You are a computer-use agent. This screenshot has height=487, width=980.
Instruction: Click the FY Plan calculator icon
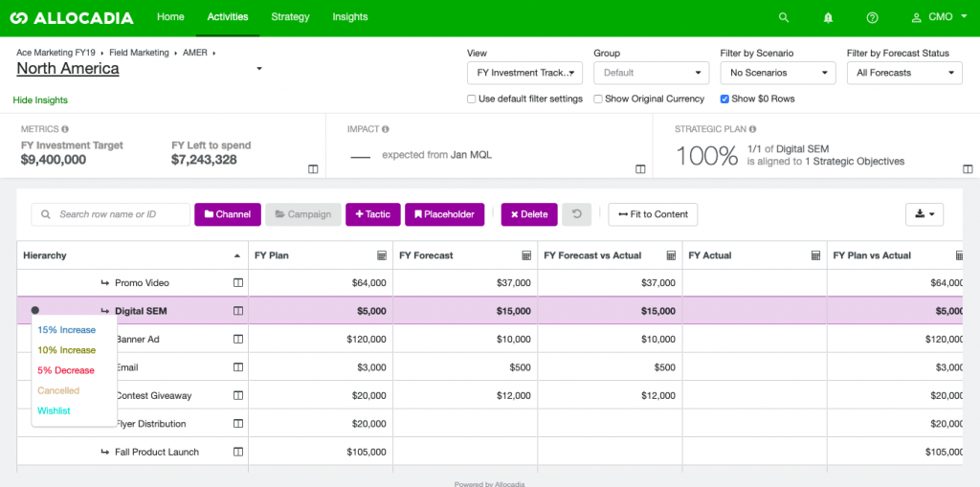[381, 255]
